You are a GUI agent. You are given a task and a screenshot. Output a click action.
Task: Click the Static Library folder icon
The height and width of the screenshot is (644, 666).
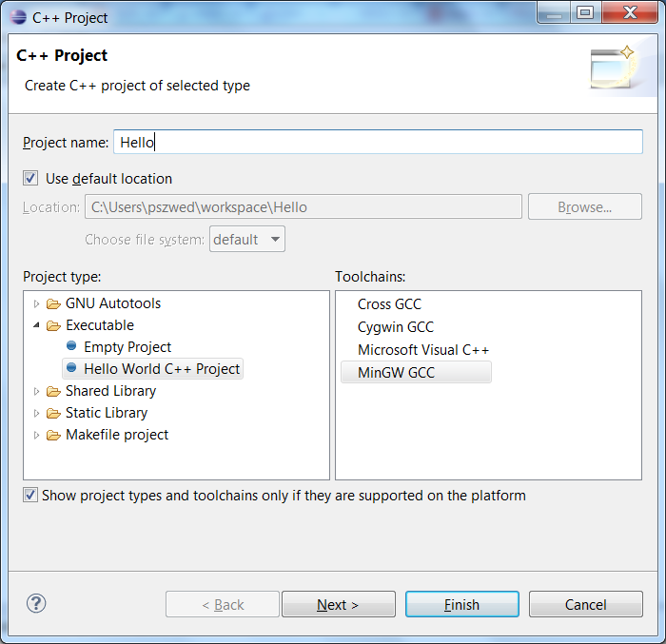pos(53,414)
